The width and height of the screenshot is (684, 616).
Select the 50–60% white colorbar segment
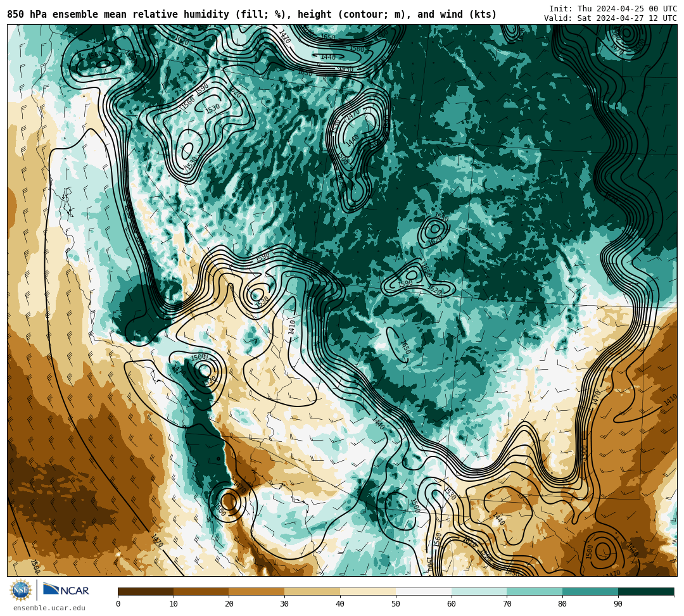(x=424, y=591)
